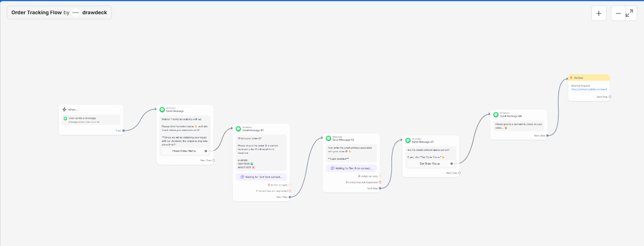Screen dimensions: 644x246
Task: Click the lightning bolt icon in When card
Action: pos(64,109)
